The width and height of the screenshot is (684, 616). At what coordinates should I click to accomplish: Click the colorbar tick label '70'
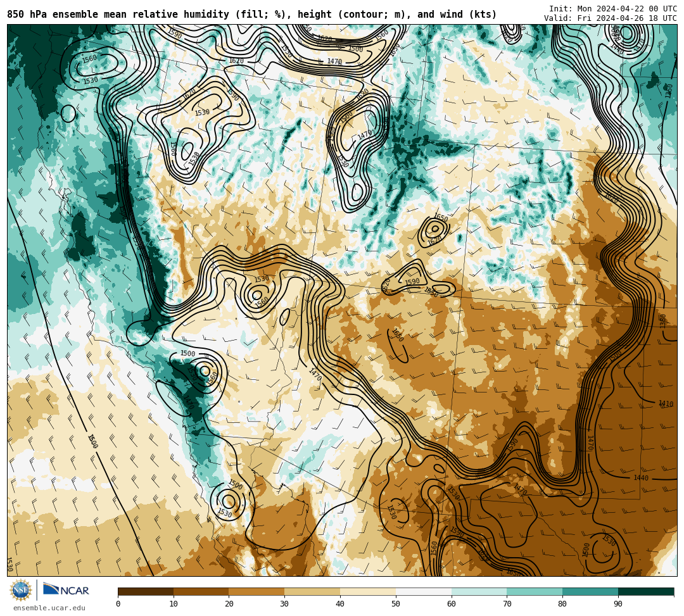pos(507,604)
